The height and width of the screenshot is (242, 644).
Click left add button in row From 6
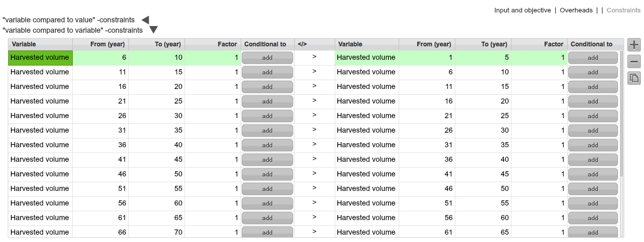pos(267,58)
